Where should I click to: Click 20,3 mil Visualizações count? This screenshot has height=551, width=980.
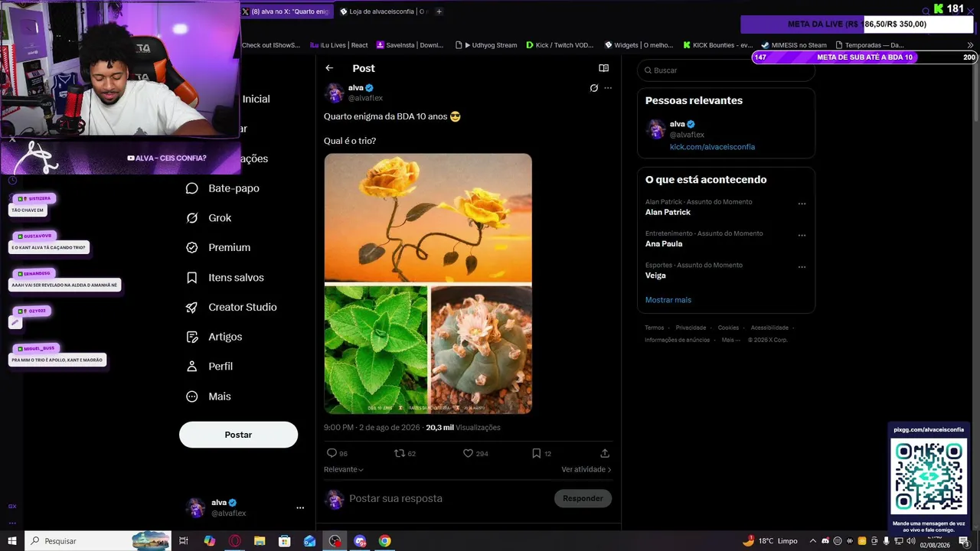point(463,428)
